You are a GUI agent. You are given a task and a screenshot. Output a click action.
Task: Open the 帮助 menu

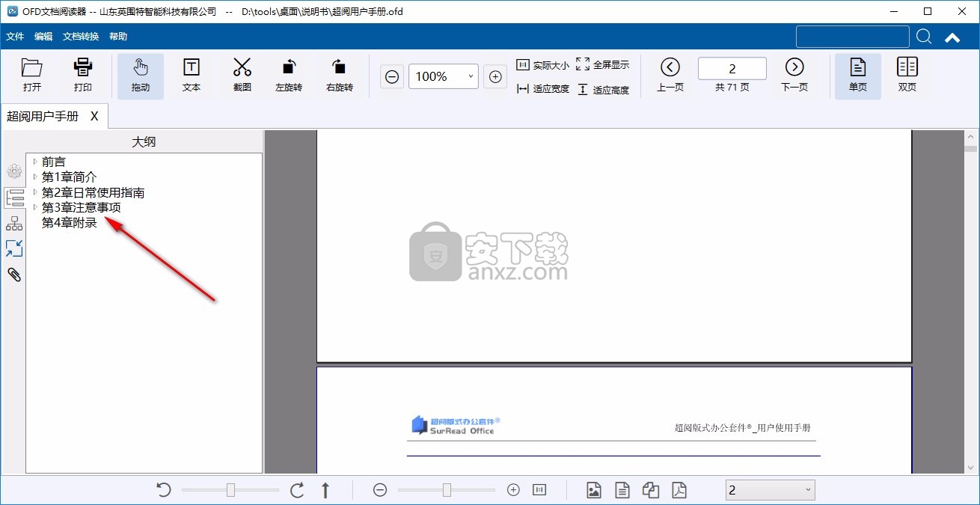coord(118,37)
